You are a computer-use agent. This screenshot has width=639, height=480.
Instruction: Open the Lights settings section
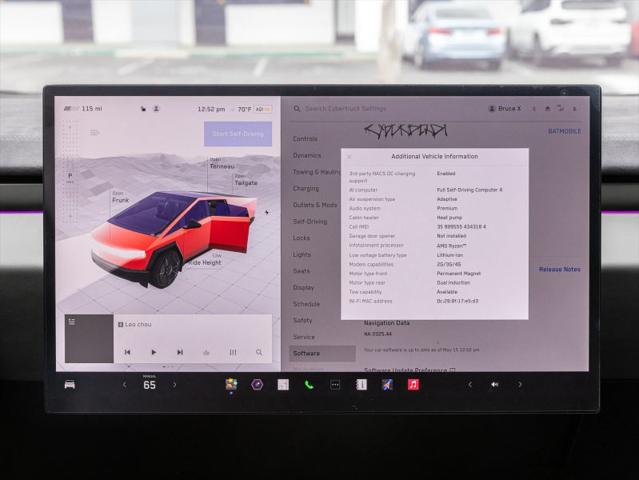tap(302, 255)
